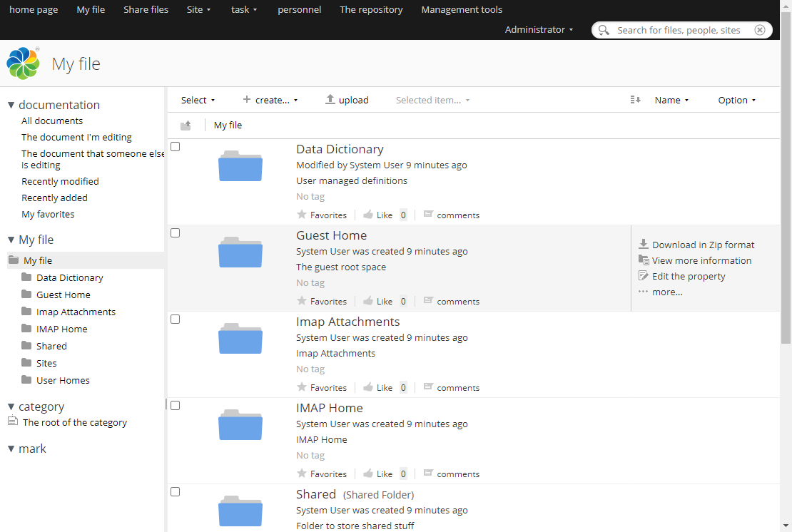The width and height of the screenshot is (792, 532).
Task: Click the upload icon in the toolbar
Action: pos(330,99)
